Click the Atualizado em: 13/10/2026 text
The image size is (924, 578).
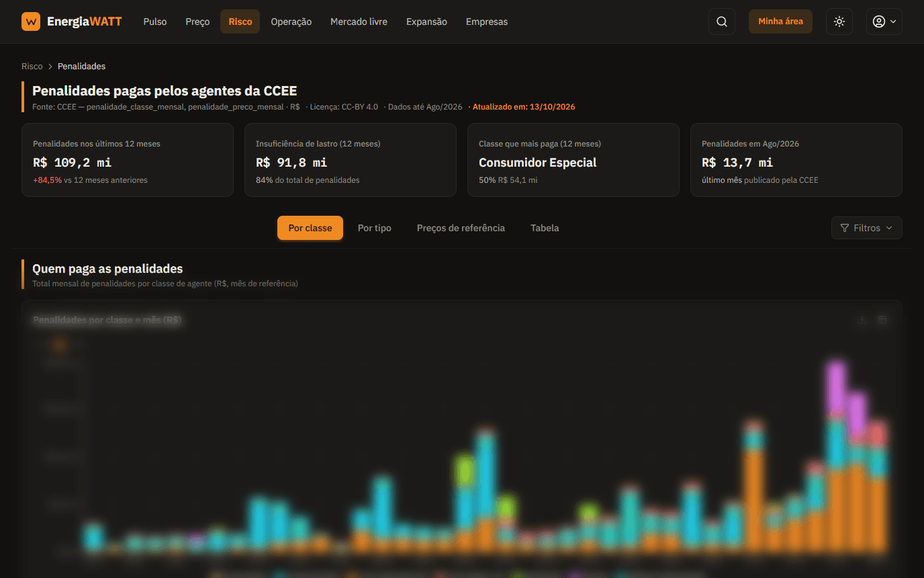tap(524, 107)
